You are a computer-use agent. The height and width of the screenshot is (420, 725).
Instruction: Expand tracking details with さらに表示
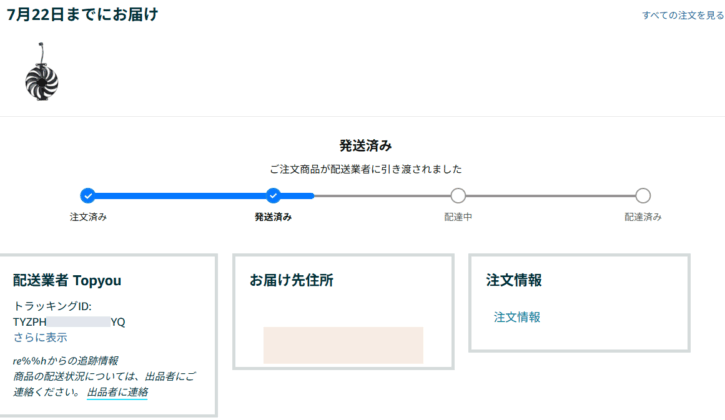point(40,337)
